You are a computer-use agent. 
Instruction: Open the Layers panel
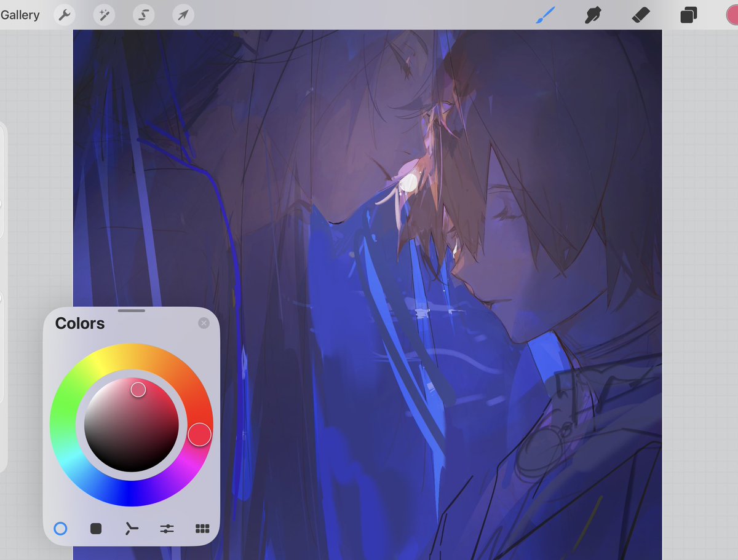pos(688,15)
